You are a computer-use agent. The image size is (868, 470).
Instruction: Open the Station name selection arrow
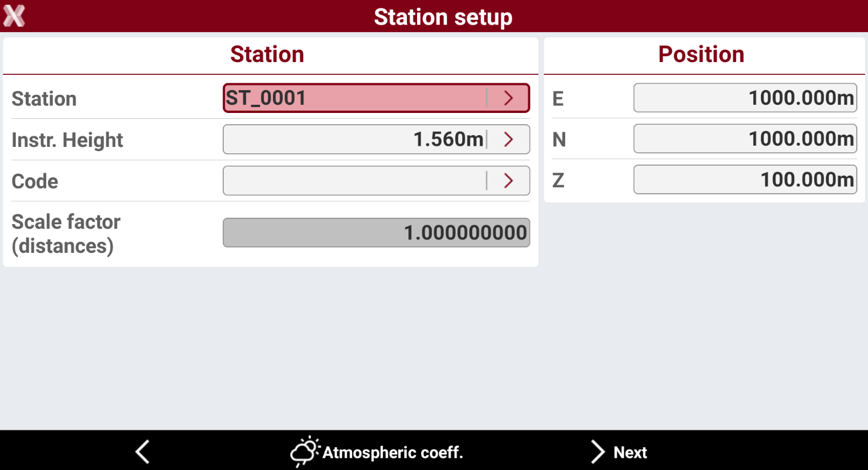tap(508, 98)
